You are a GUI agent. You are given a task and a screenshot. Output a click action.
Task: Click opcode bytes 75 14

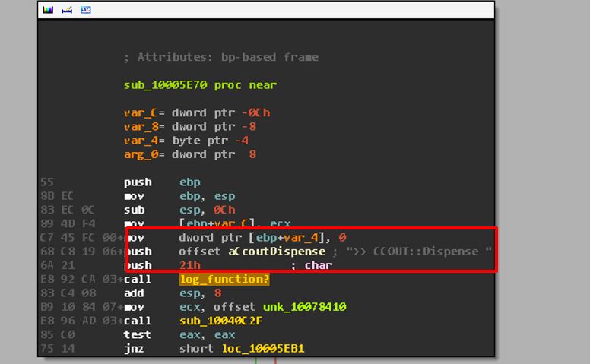(x=58, y=349)
